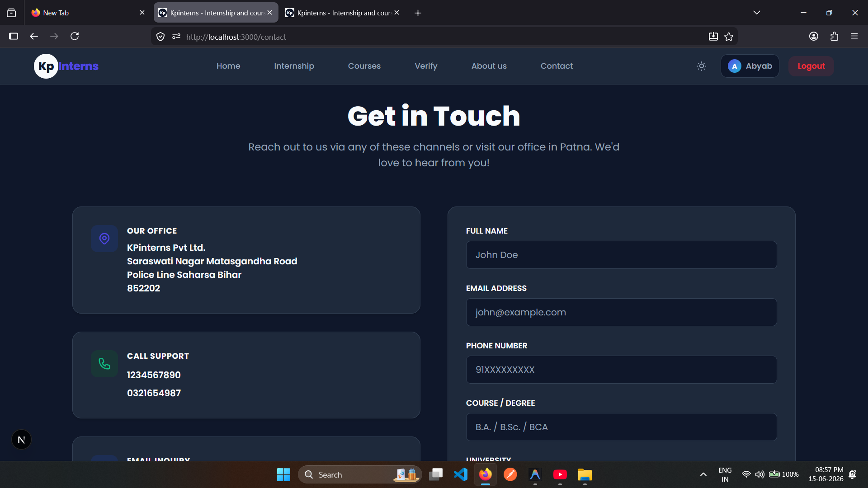The height and width of the screenshot is (488, 868).
Task: Click the Firefox taskbar icon
Action: (486, 474)
